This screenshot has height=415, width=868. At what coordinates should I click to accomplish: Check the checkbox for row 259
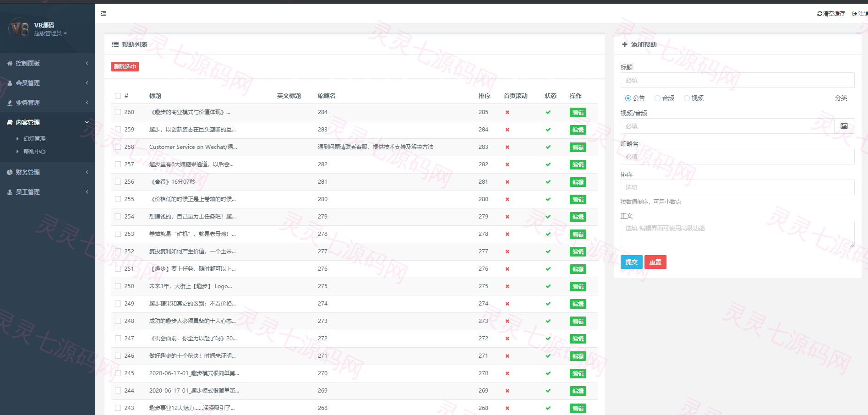point(118,130)
